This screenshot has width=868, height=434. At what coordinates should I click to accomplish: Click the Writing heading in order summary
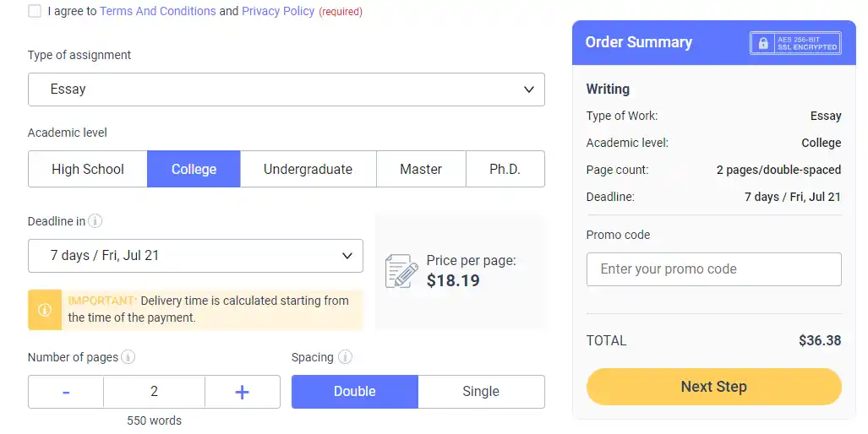(x=608, y=89)
